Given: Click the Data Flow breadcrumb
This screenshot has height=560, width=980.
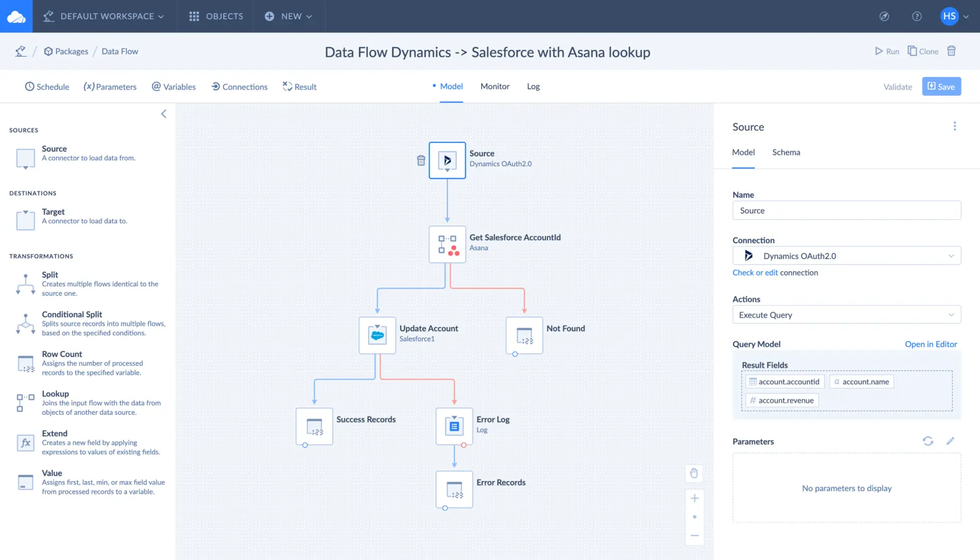Looking at the screenshot, I should pyautogui.click(x=120, y=51).
